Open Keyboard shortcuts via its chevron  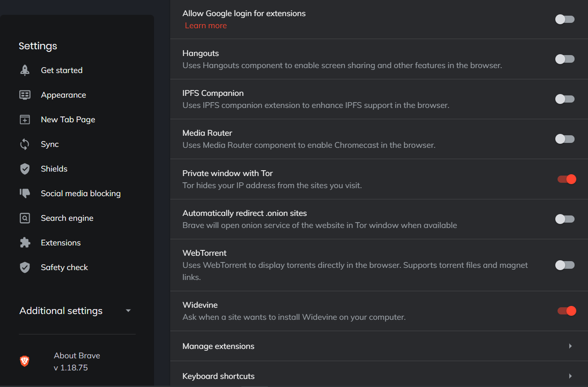click(570, 376)
